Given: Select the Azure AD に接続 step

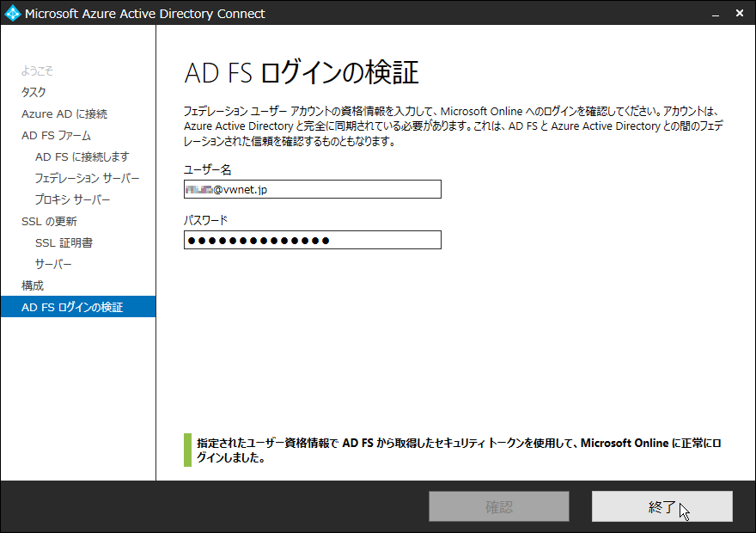Looking at the screenshot, I should [64, 113].
